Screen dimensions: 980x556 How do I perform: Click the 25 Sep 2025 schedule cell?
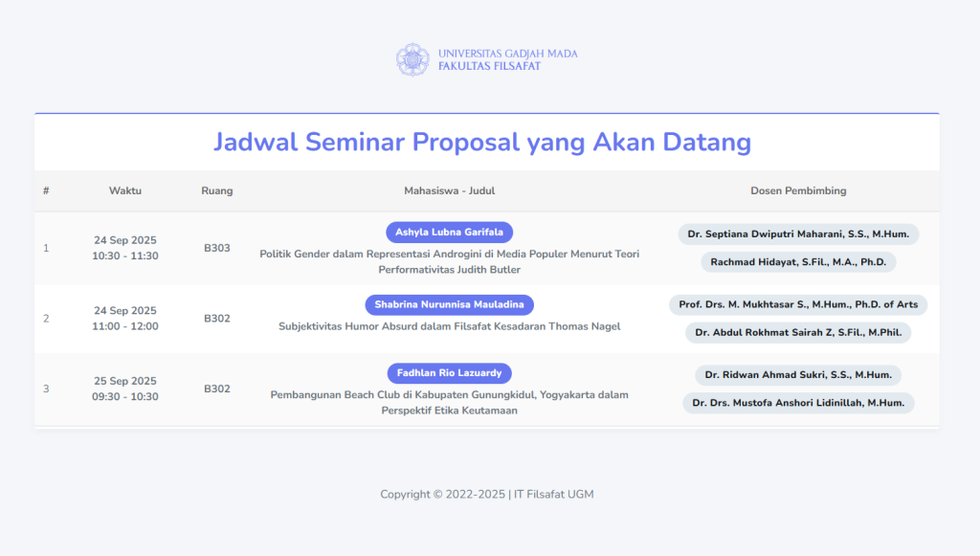pyautogui.click(x=124, y=380)
